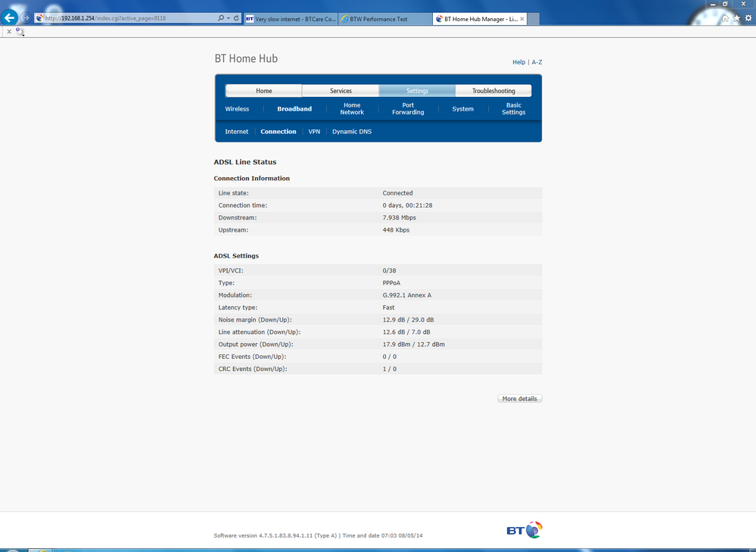Open the VPN sub-page

314,132
